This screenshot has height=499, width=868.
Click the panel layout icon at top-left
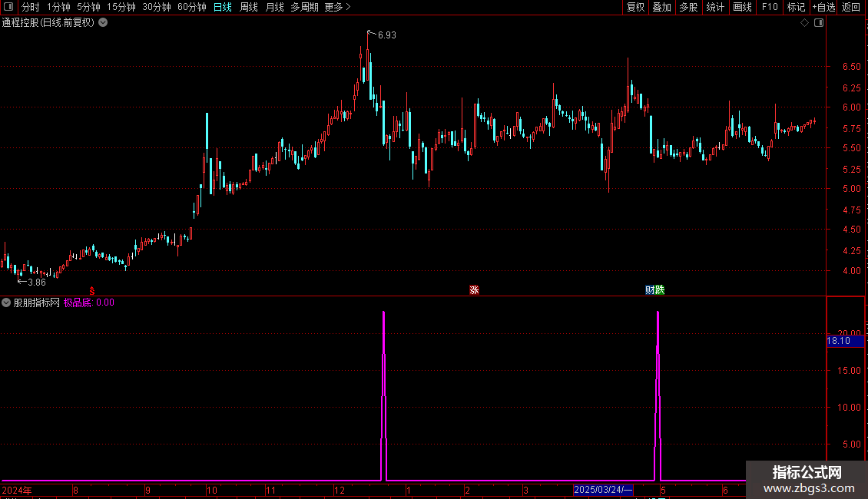(8, 7)
